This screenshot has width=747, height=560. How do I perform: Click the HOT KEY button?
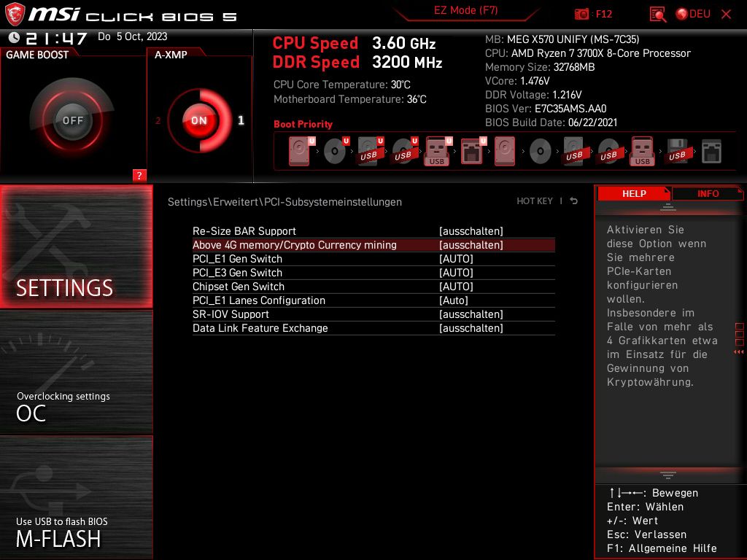[535, 201]
